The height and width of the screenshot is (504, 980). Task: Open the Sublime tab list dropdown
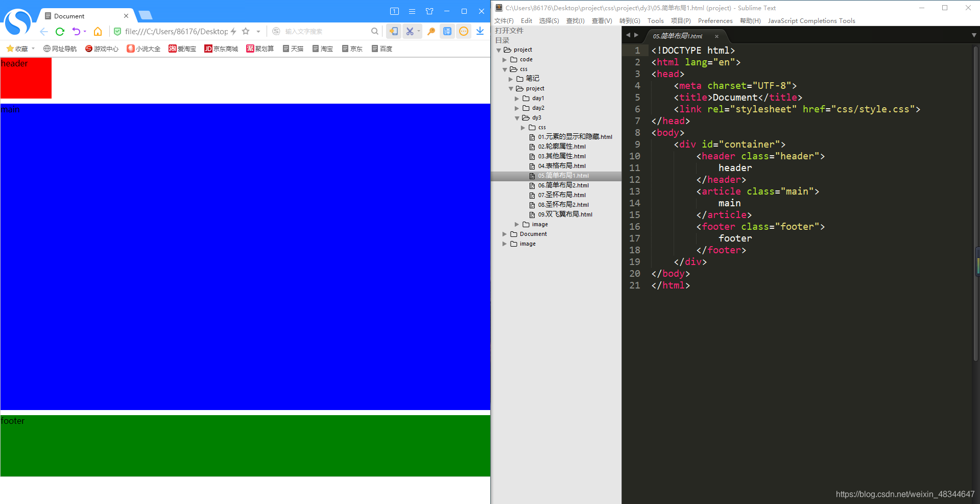pos(974,35)
